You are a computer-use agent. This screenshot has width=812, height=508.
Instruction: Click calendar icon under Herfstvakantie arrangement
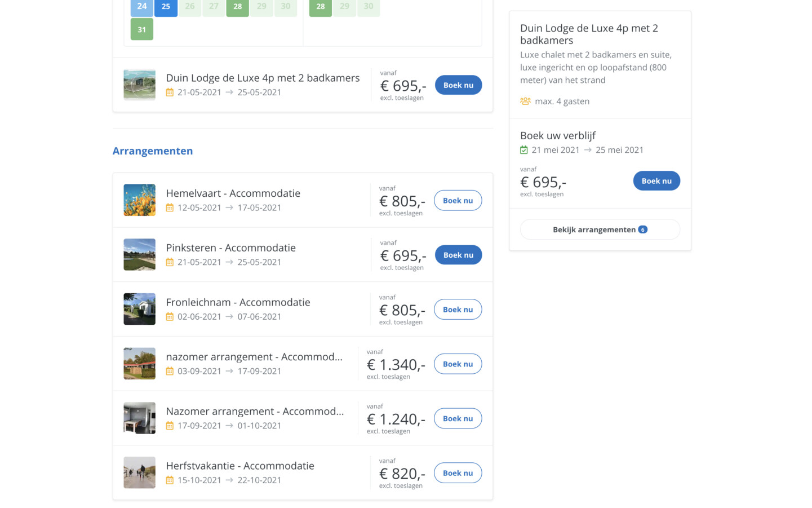tap(170, 480)
